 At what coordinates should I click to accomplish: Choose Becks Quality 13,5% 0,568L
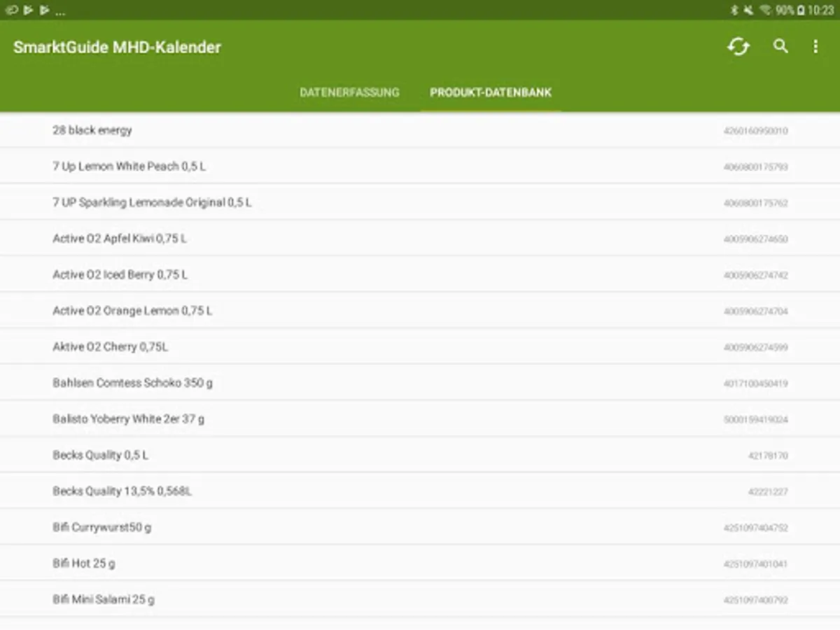(x=420, y=491)
